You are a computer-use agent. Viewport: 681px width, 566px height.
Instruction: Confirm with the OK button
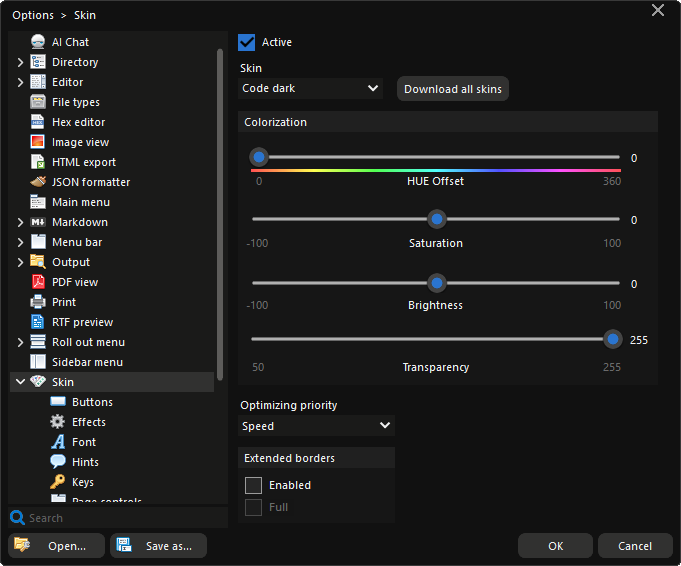[555, 546]
